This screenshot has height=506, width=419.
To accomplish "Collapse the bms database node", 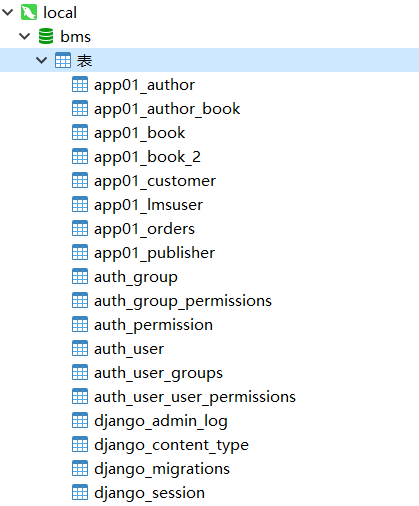I will (25, 36).
